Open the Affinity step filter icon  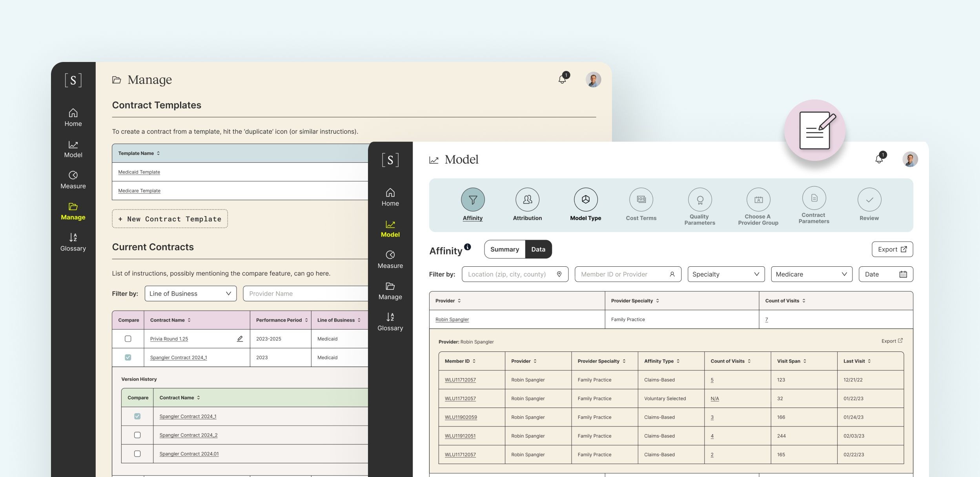pyautogui.click(x=473, y=199)
